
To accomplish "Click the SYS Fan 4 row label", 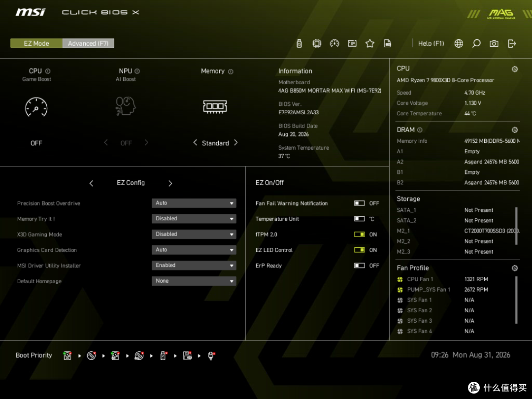I will 419,332.
